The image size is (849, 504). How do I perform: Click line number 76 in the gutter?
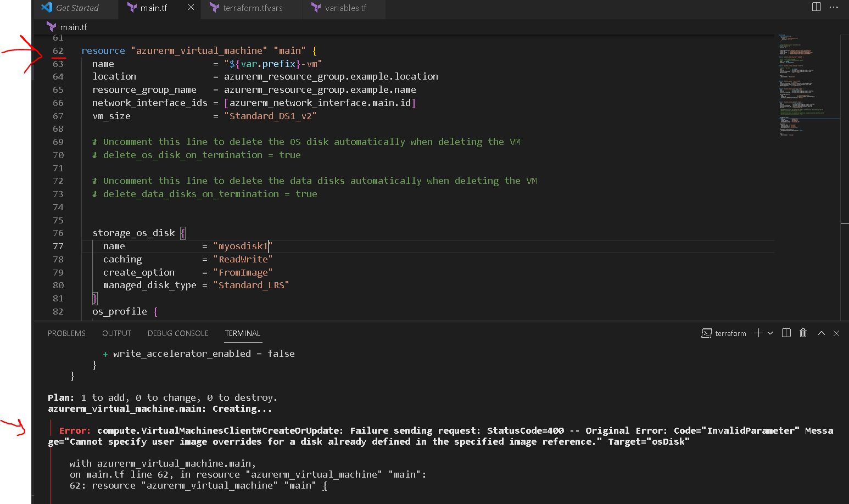58,233
